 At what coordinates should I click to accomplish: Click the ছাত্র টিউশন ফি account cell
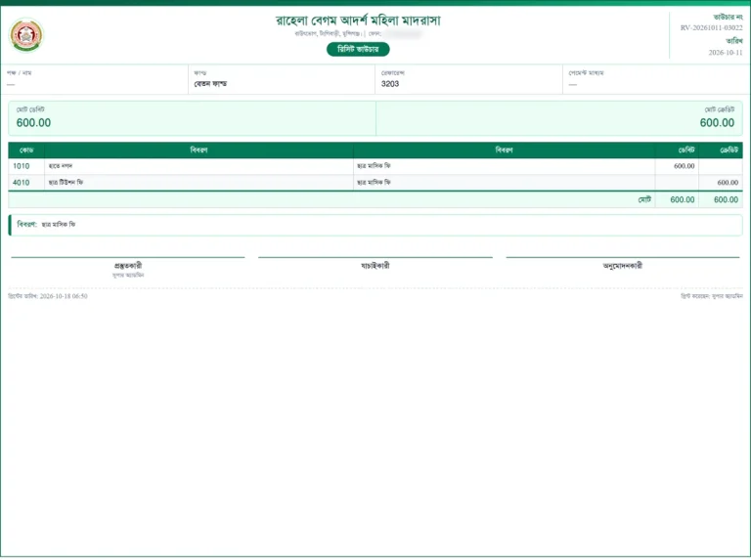tap(199, 183)
